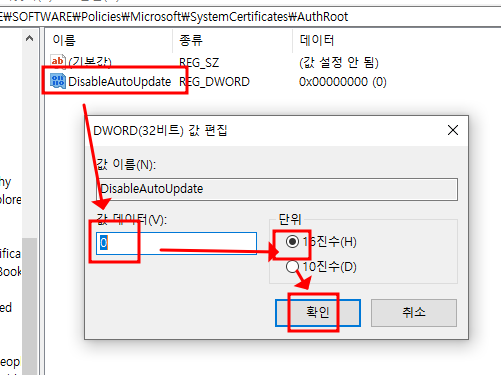Select the REG_SZ type cell
501x375 pixels.
click(x=199, y=62)
